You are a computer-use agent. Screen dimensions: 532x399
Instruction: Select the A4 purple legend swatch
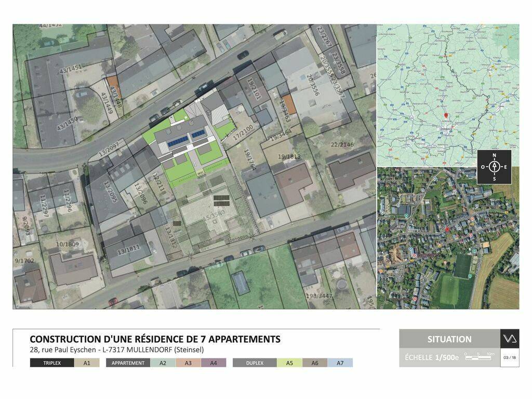[x=214, y=363]
